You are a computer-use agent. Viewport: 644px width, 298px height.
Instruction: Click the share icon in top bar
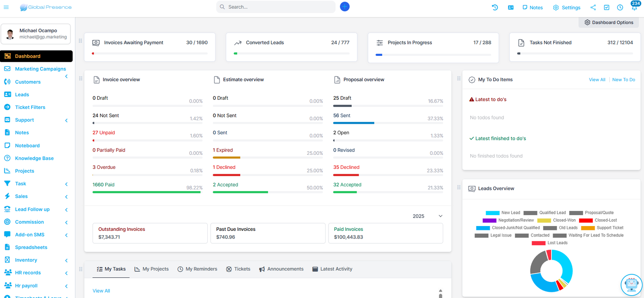tap(593, 7)
